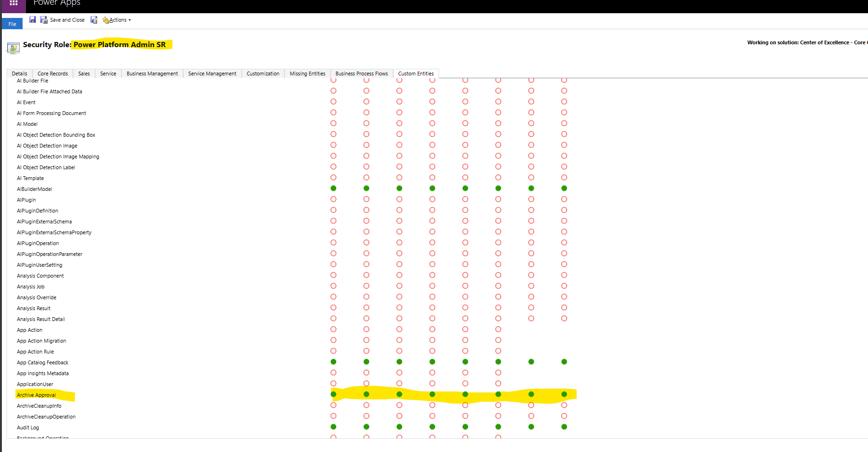
Task: Open the Customization tab
Action: (x=263, y=73)
